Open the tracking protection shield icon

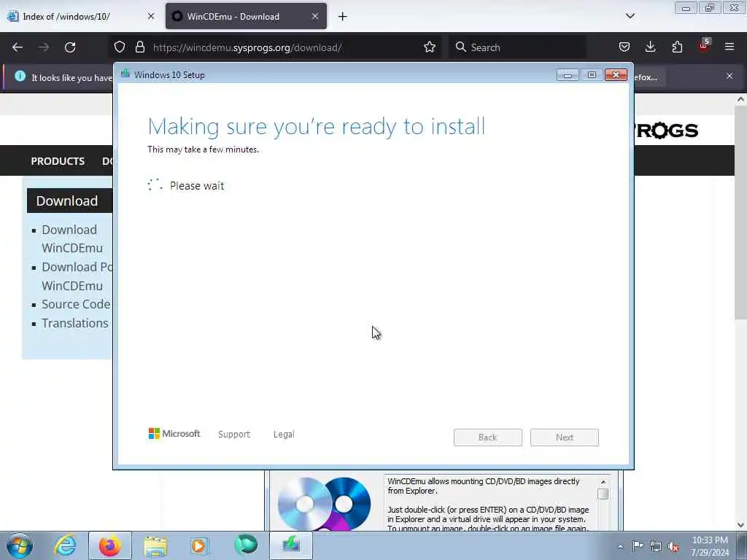[120, 47]
